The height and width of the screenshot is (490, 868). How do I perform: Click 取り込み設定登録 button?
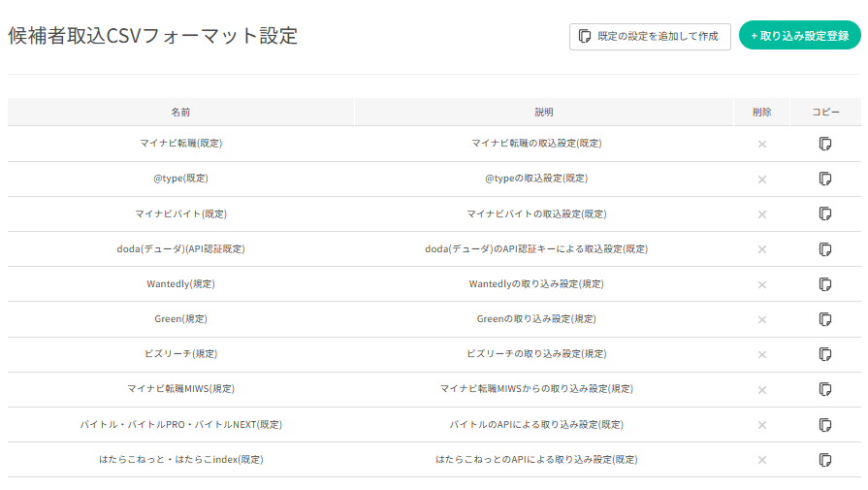tap(799, 36)
